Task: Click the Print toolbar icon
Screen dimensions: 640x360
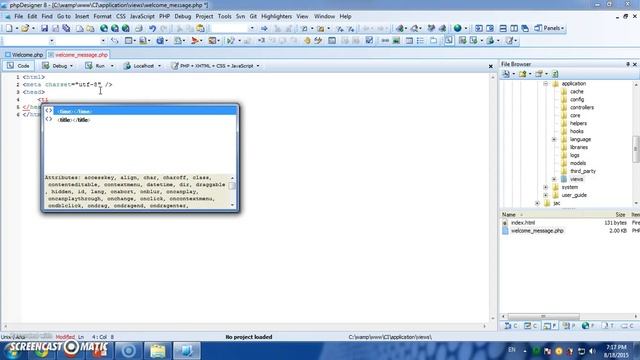Action: click(138, 28)
